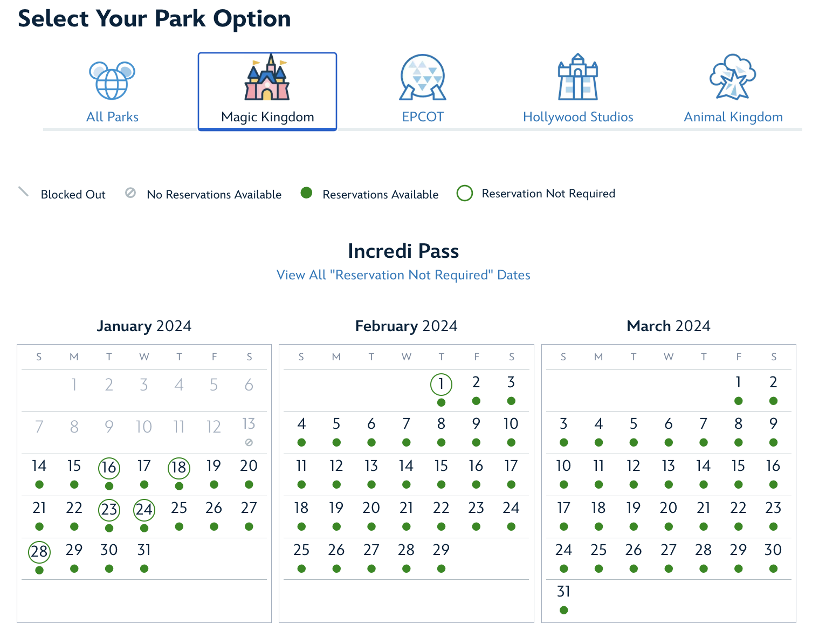The width and height of the screenshot is (826, 644).
Task: Click the unavailable January 13, 2024 date
Action: click(249, 424)
